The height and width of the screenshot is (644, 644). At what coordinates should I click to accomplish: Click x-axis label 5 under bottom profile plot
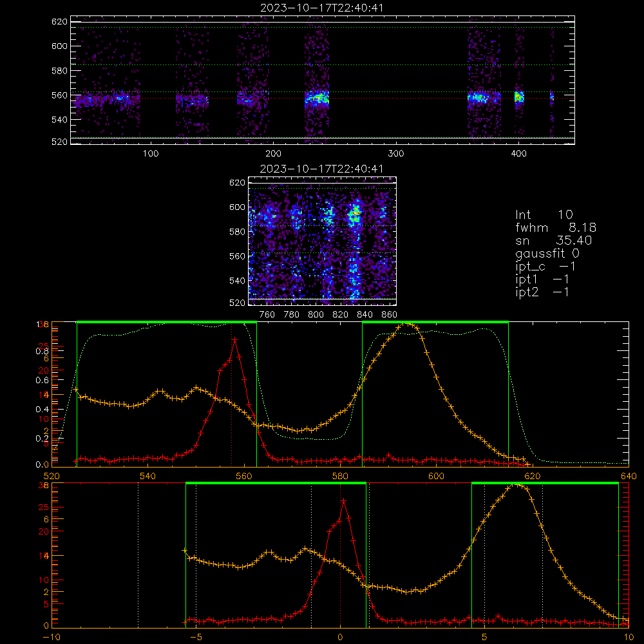(x=485, y=637)
